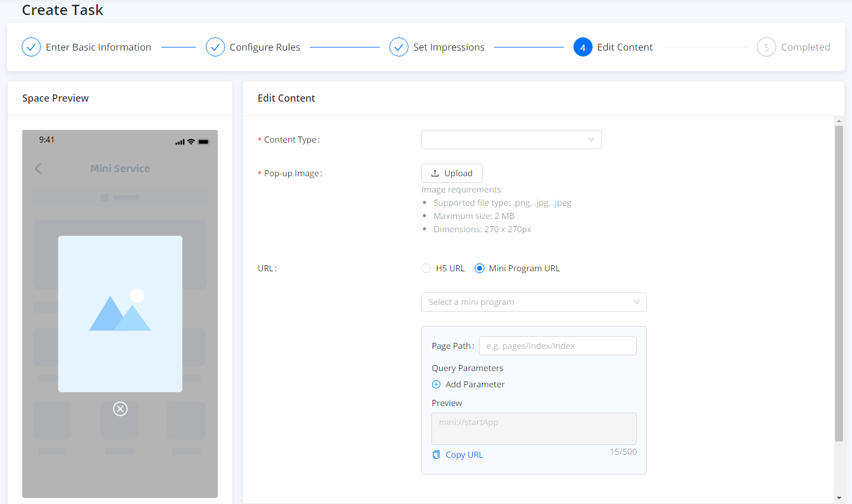Click the Content Type dropdown arrow
The image size is (852, 504).
pos(591,140)
